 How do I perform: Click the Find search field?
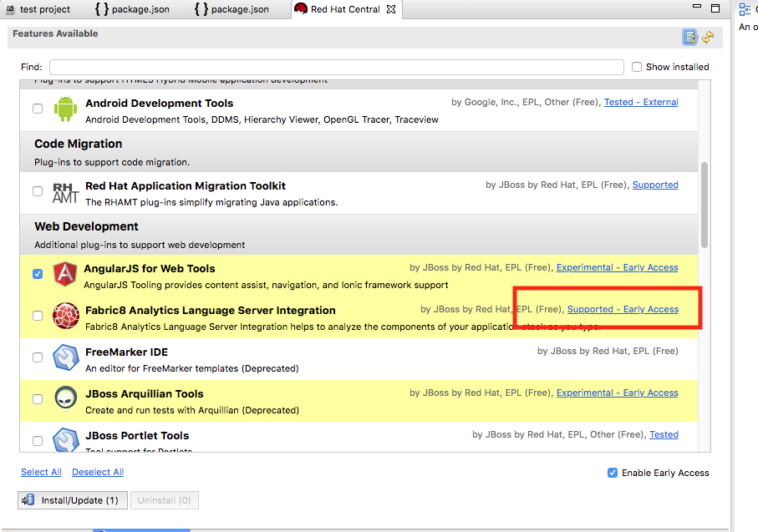point(336,67)
